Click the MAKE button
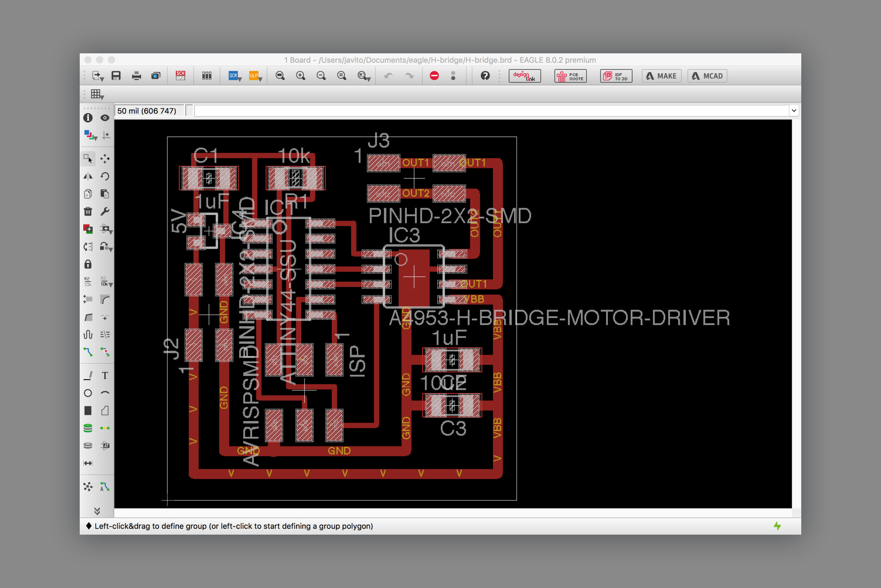The width and height of the screenshot is (881, 588). point(662,76)
